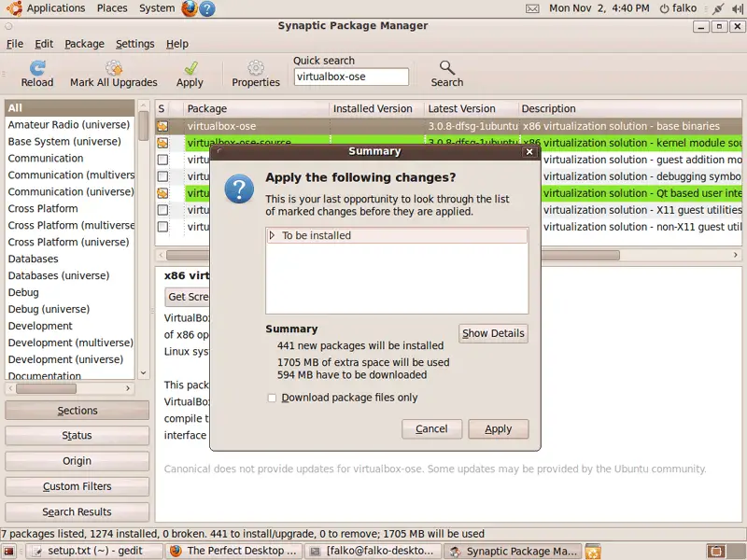The height and width of the screenshot is (560, 747).
Task: Sort by the Latest Version column header
Action: coord(471,108)
